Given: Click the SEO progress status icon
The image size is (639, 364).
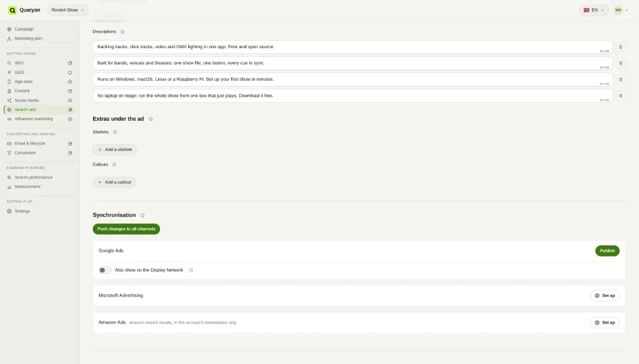Looking at the screenshot, I should [70, 63].
